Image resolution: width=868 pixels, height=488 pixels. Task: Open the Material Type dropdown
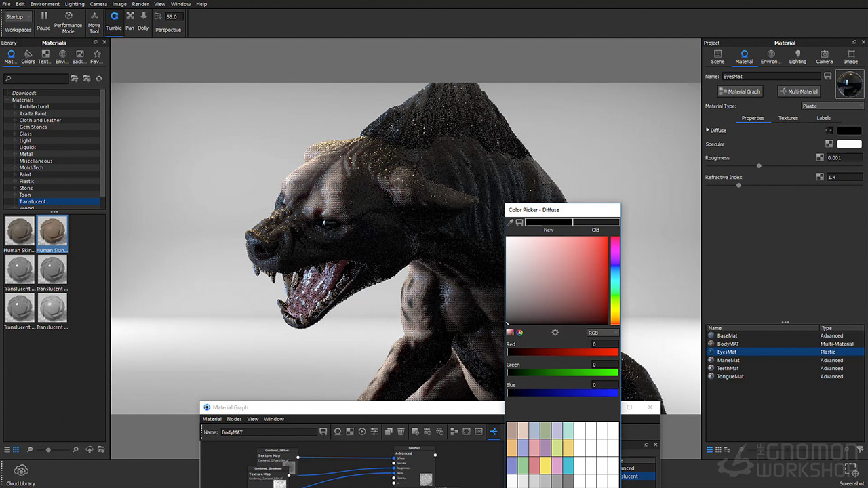click(832, 106)
